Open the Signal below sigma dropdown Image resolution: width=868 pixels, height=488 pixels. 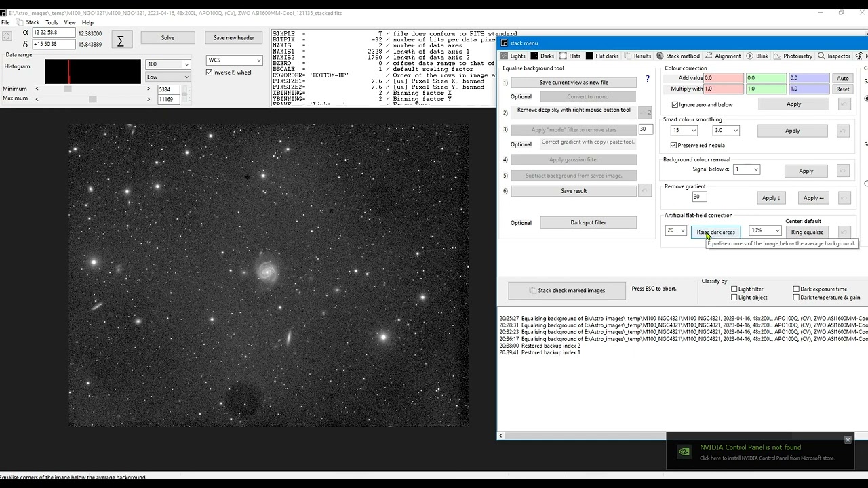(x=747, y=169)
